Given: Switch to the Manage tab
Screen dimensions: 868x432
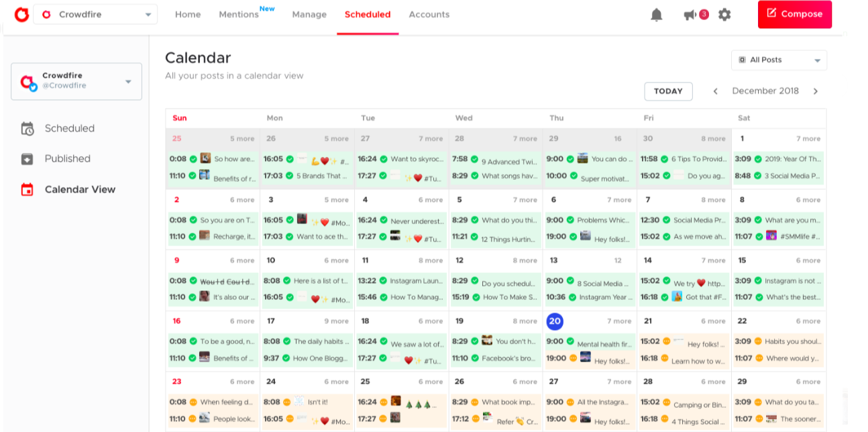Looking at the screenshot, I should (x=309, y=14).
